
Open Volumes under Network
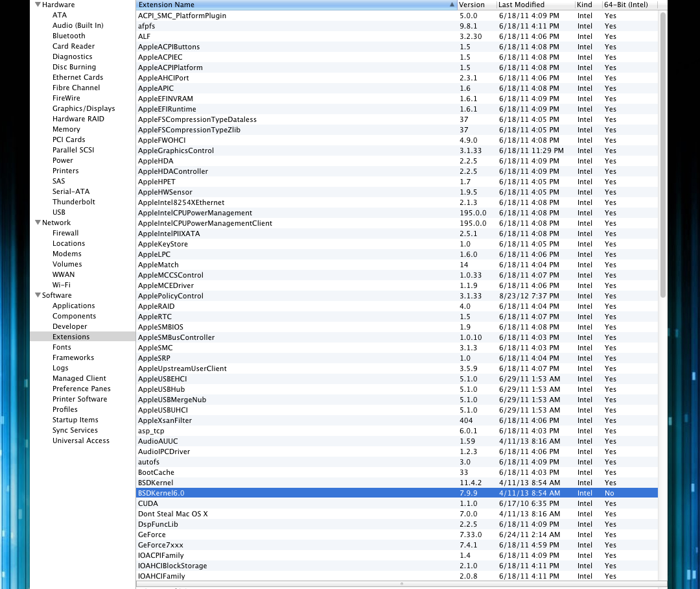coord(67,264)
